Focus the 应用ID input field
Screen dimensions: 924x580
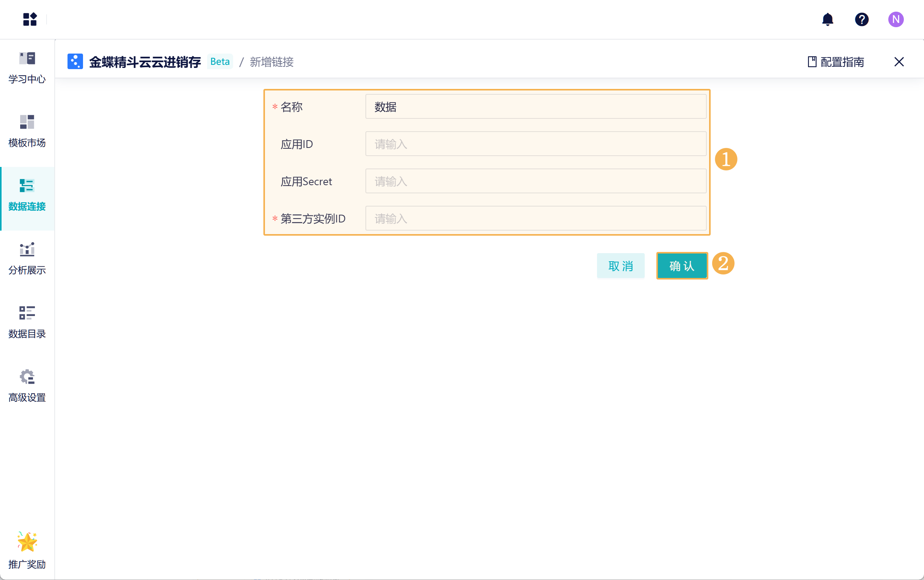pyautogui.click(x=535, y=144)
